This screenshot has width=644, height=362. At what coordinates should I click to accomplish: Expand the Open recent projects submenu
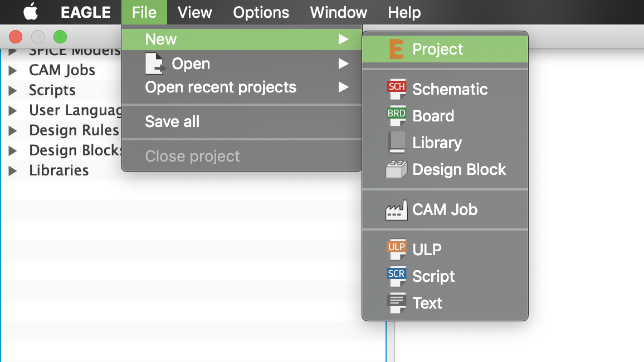[x=343, y=87]
